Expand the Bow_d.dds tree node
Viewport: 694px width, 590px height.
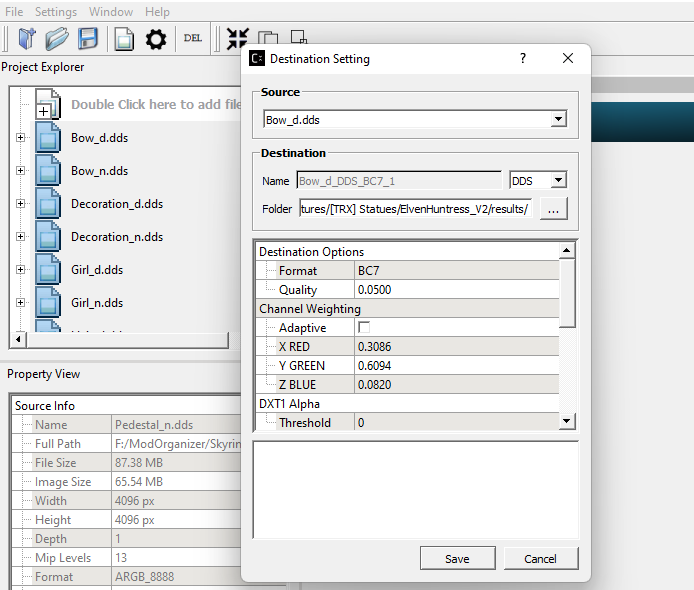pos(20,138)
